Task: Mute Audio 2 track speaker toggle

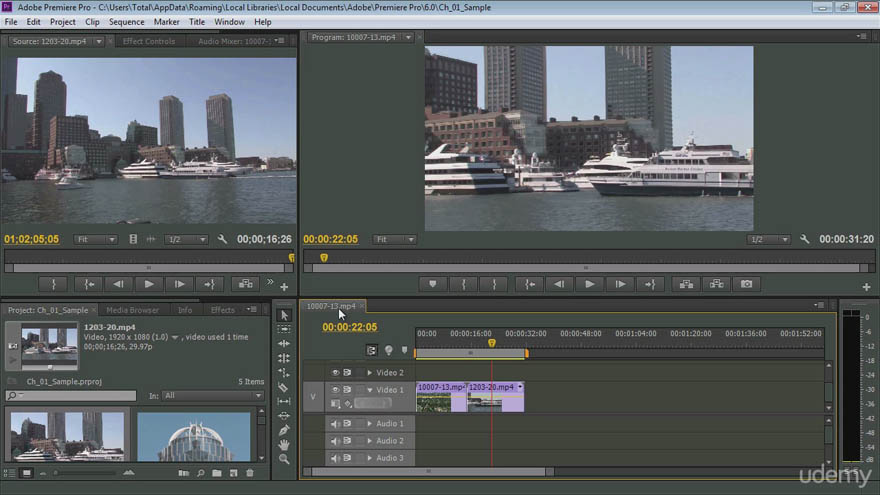Action: tap(335, 441)
